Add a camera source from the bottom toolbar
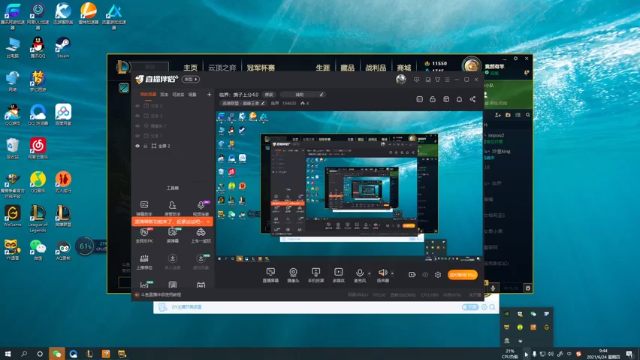Screen dimensions: 640x360 coord(293,275)
